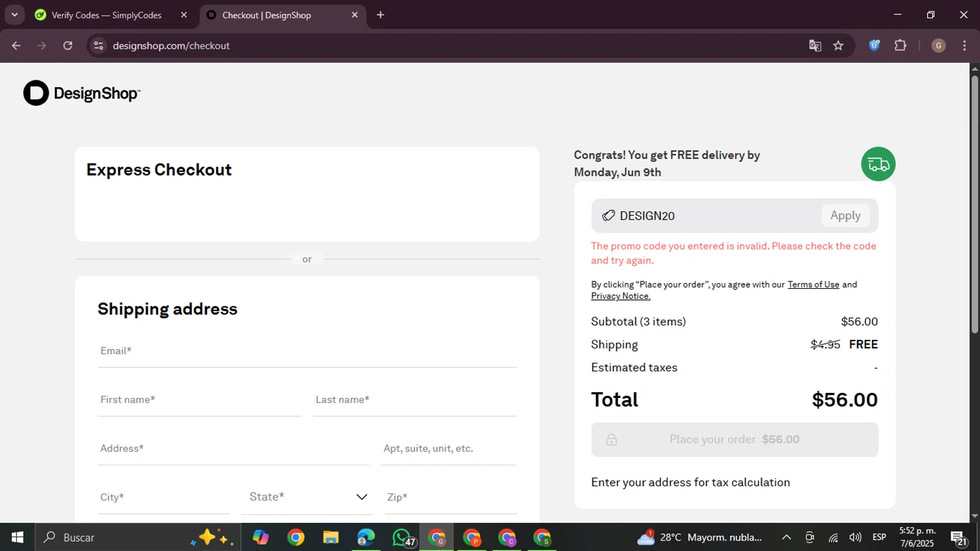
Task: Click the struck-through $4.95 shipping price
Action: click(825, 344)
